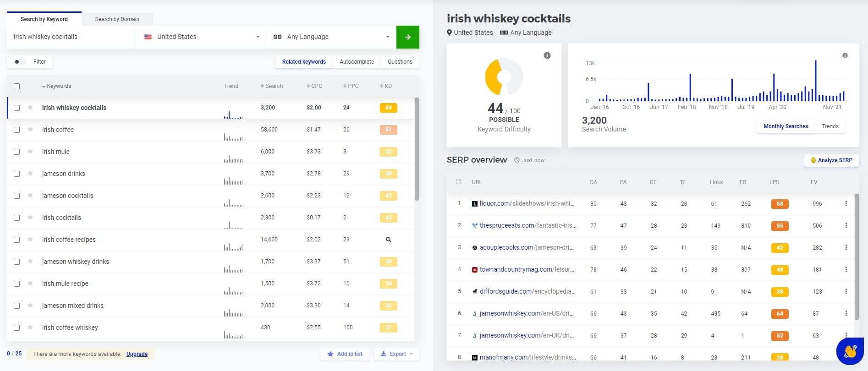
Task: Click the keyword list vertical scrollbar
Action: (x=417, y=149)
